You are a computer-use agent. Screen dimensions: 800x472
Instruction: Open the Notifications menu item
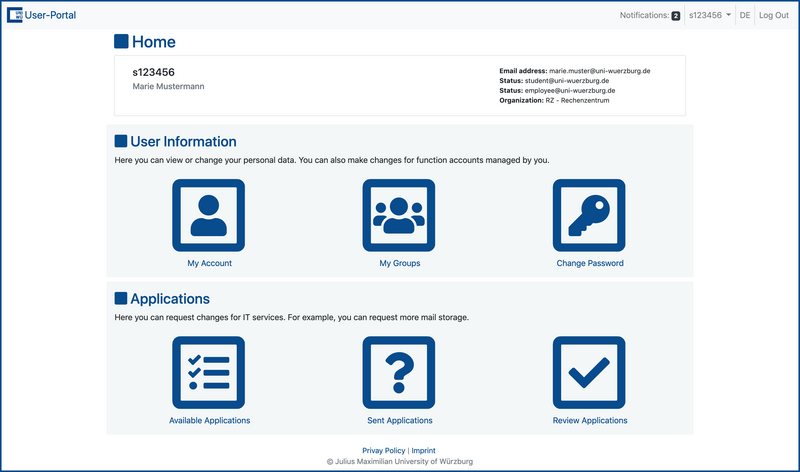(643, 16)
